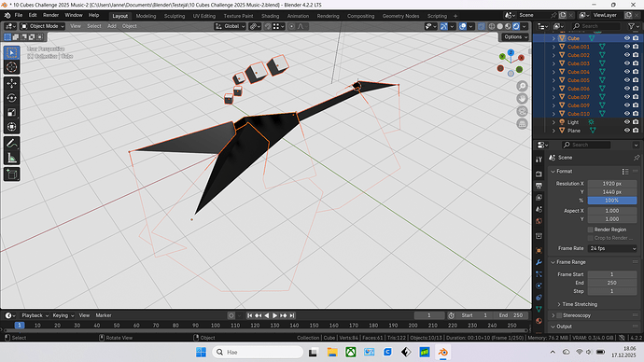Open the Render menu

pos(51,15)
